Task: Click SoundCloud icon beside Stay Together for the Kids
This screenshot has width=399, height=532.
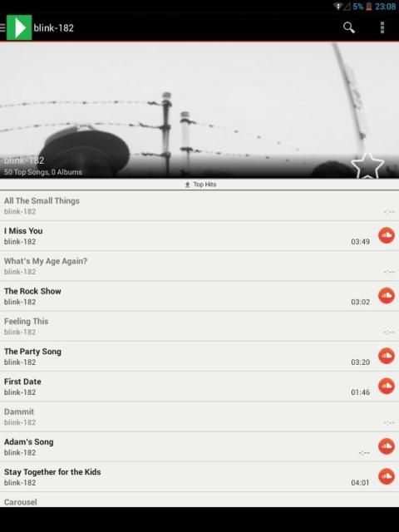Action: 387,476
